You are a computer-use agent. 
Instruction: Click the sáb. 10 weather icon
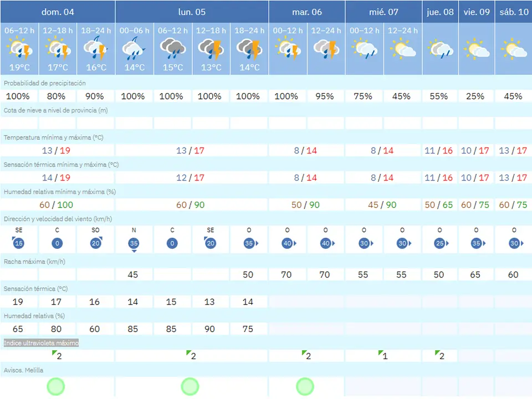[514, 49]
